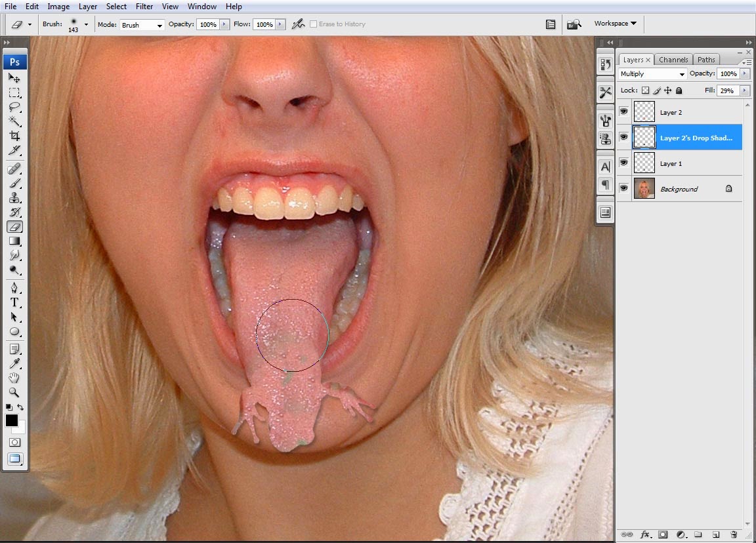Open the Multiply blend mode dropdown
The height and width of the screenshot is (543, 756).
[x=652, y=73]
